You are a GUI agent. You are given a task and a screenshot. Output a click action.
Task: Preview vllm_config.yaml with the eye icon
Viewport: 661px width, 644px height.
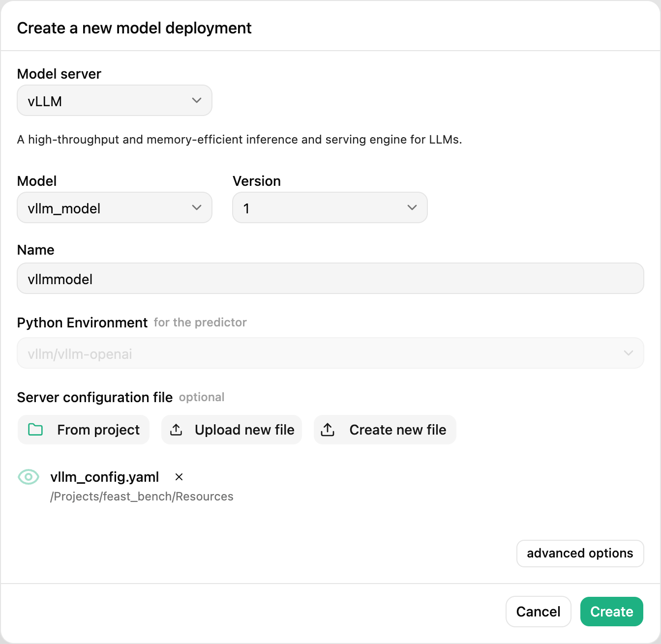tap(29, 477)
